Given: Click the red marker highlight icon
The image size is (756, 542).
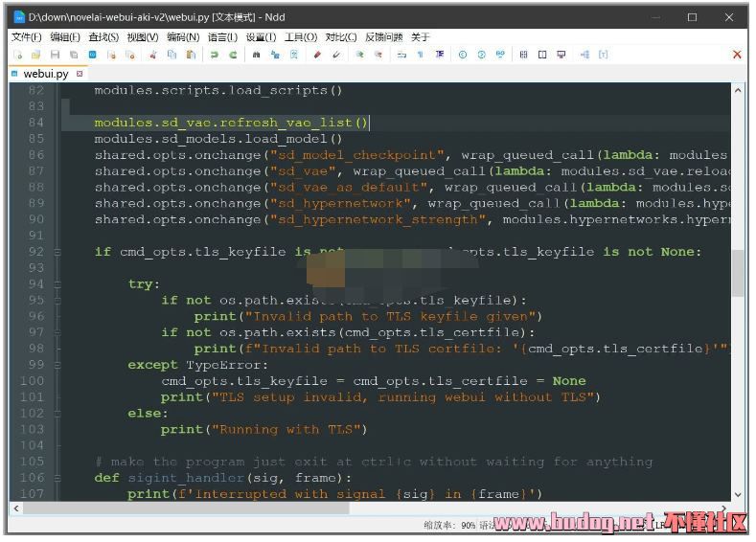Looking at the screenshot, I should click(x=317, y=56).
